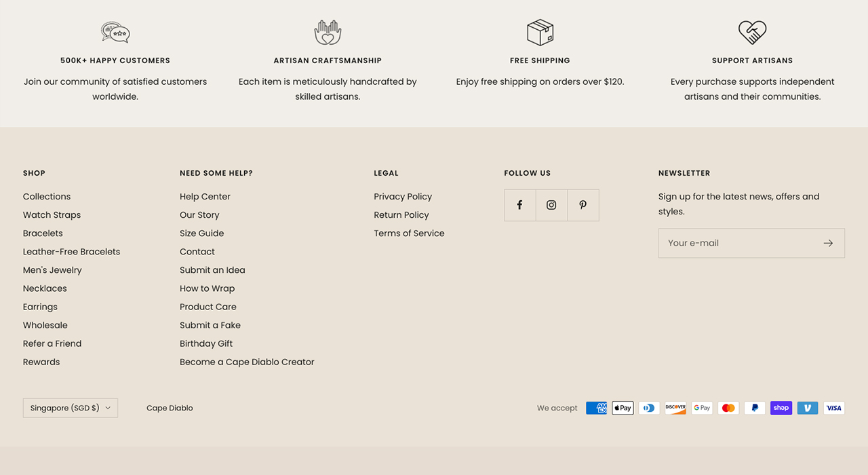
Task: Click the handshake heart Support Artisans icon
Action: pos(752,32)
